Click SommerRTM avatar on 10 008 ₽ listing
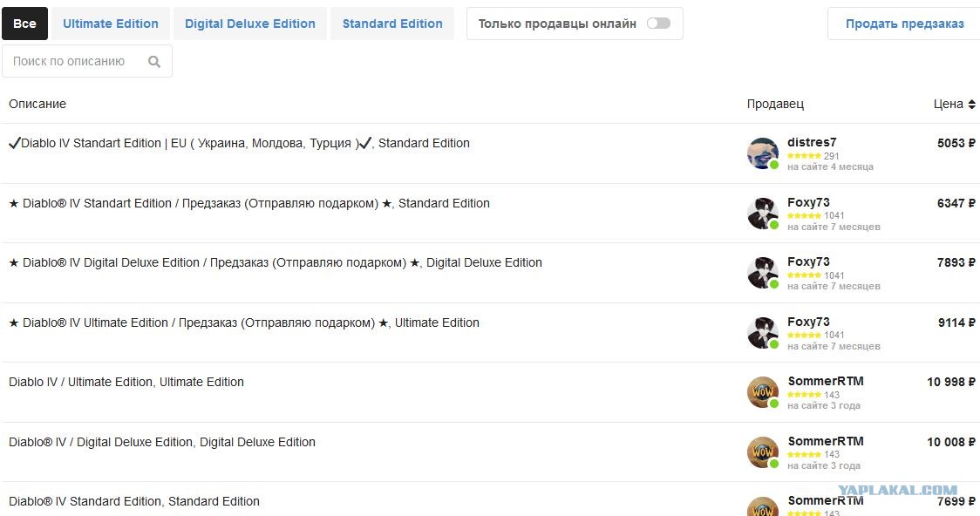 (763, 451)
